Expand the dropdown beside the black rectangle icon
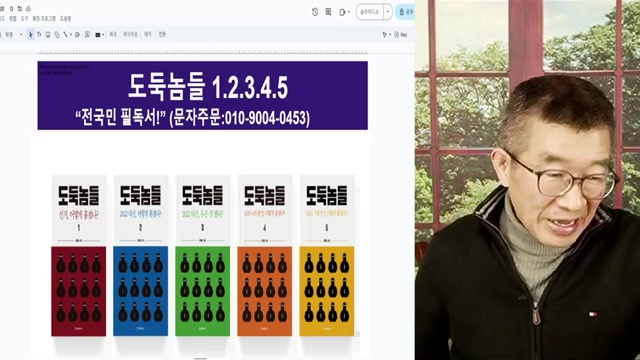This screenshot has height=360, width=640. [103, 35]
